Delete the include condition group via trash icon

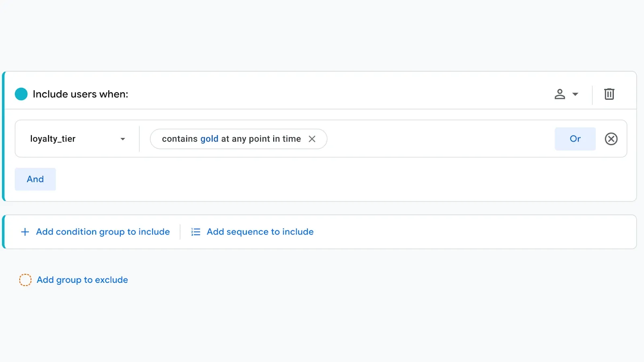(x=609, y=94)
